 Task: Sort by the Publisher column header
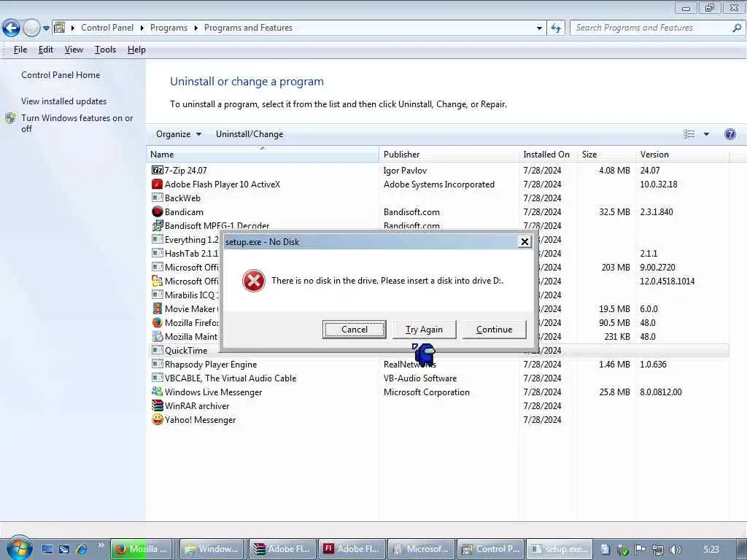click(449, 155)
